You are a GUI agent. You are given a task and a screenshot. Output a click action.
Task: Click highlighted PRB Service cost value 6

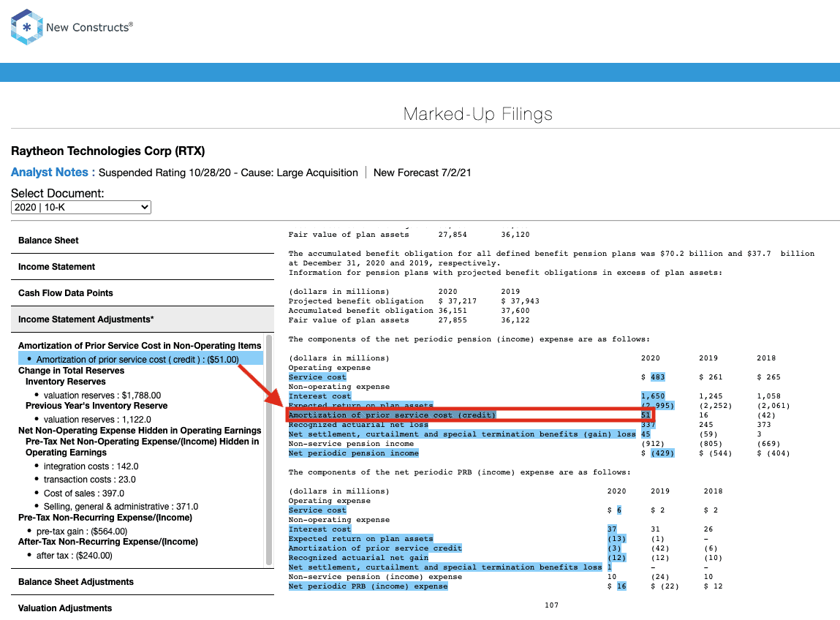(619, 510)
